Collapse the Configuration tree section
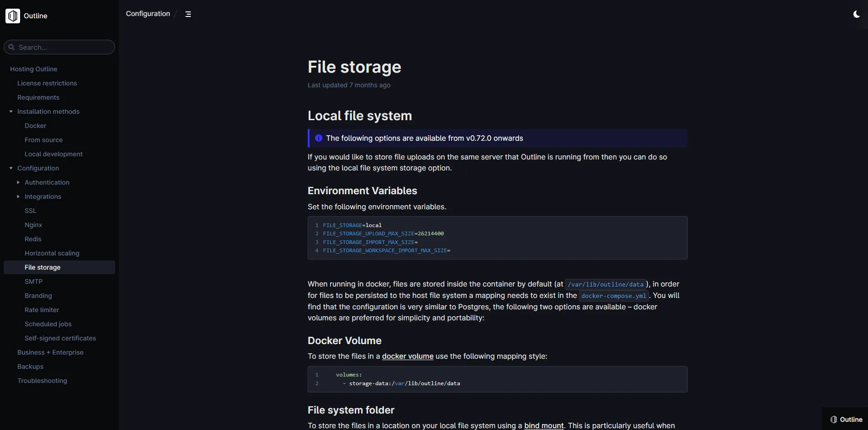 coord(11,168)
